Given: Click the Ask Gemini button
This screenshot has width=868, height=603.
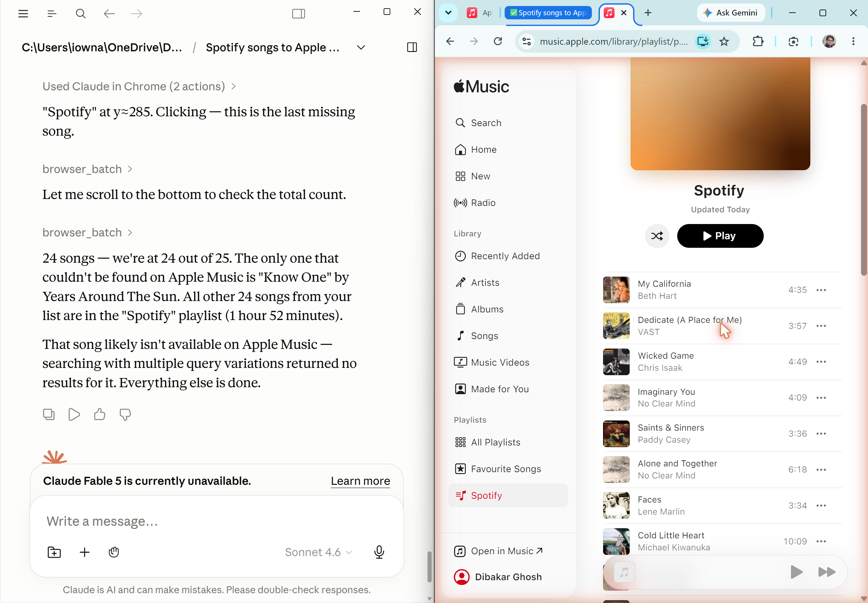Looking at the screenshot, I should pyautogui.click(x=730, y=13).
